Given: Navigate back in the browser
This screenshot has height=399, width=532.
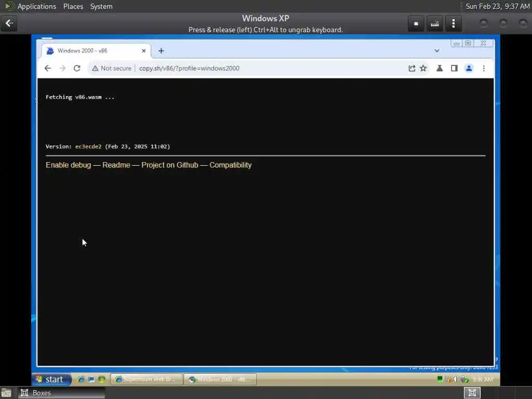Looking at the screenshot, I should [48, 68].
